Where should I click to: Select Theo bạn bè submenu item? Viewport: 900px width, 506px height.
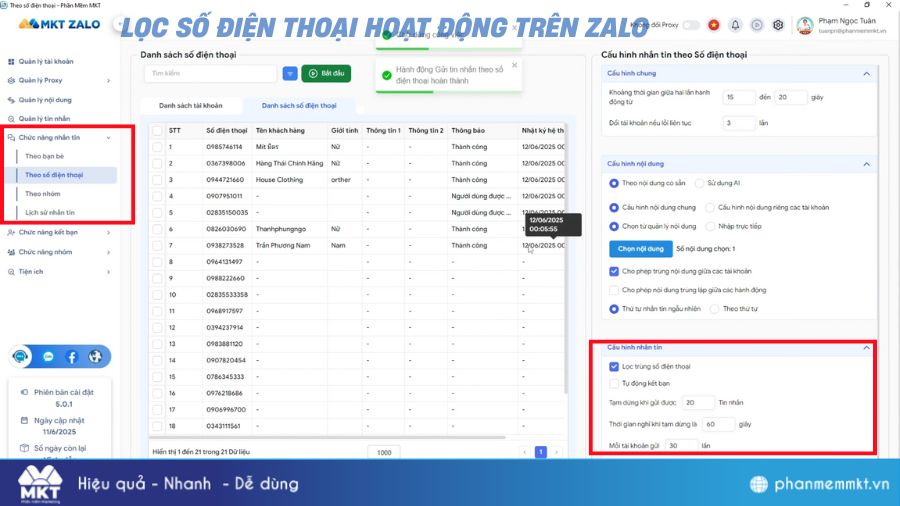(45, 156)
